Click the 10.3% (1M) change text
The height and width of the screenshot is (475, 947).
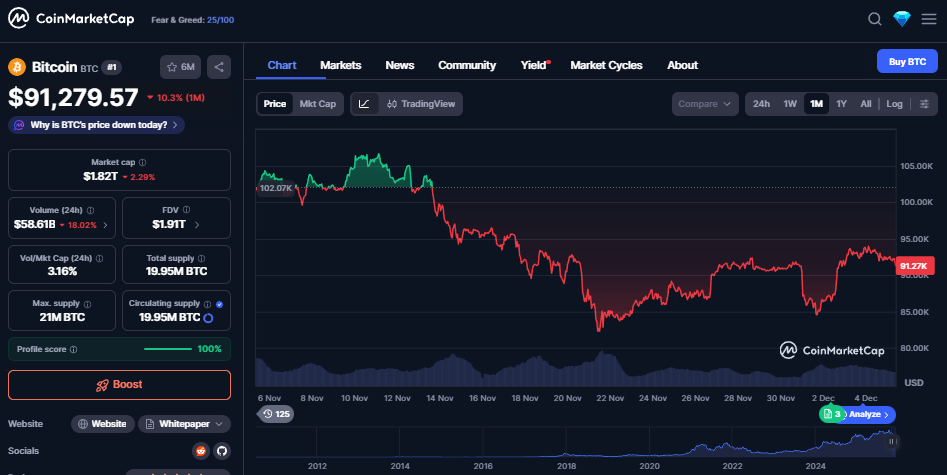tap(176, 98)
